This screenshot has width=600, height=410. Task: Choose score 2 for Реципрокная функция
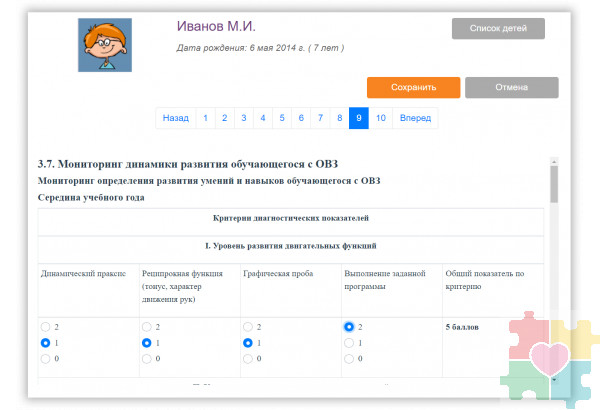click(147, 327)
